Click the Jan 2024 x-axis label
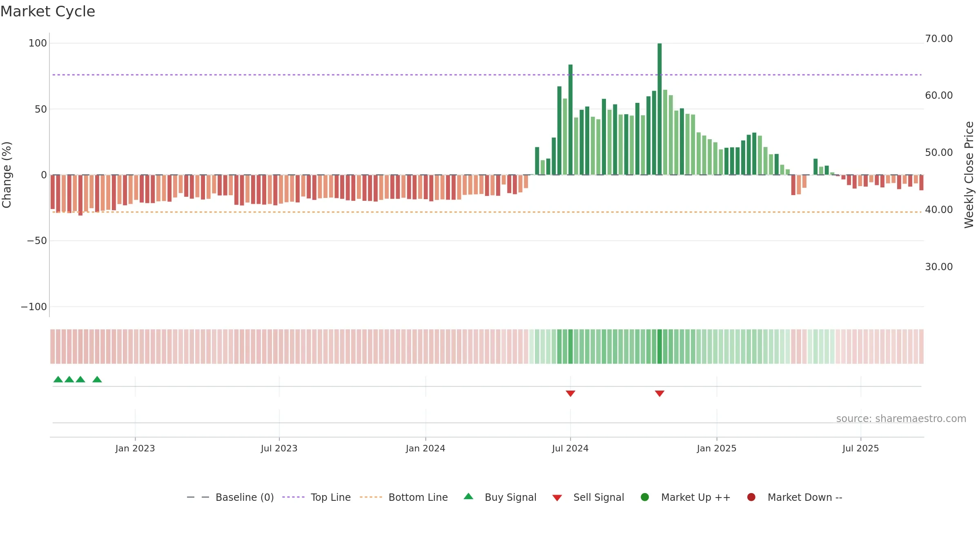 click(x=425, y=449)
